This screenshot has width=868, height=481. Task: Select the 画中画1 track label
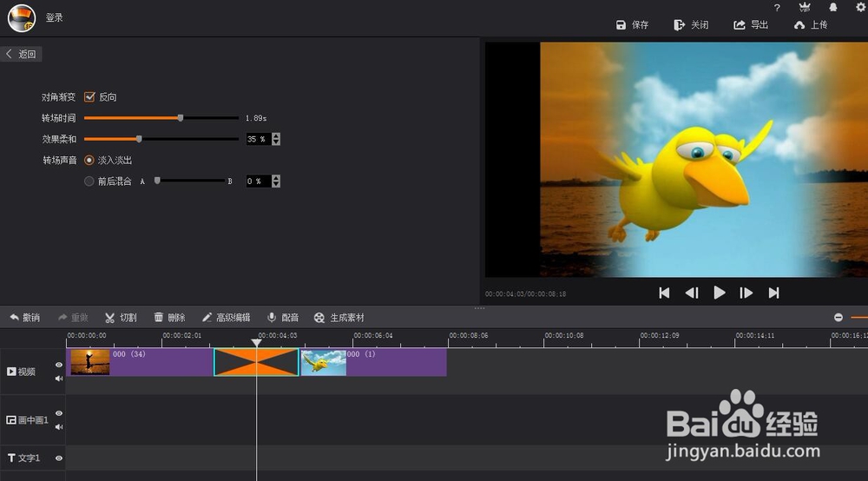[27, 420]
